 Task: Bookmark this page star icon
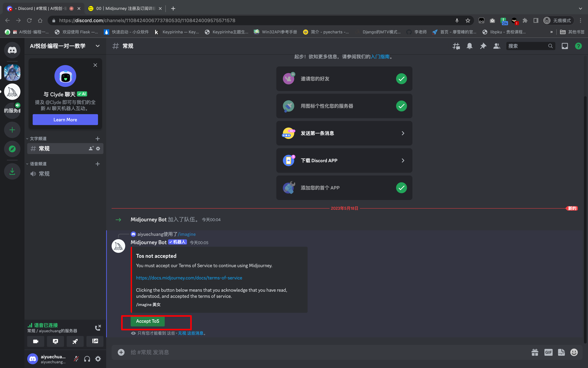click(468, 20)
